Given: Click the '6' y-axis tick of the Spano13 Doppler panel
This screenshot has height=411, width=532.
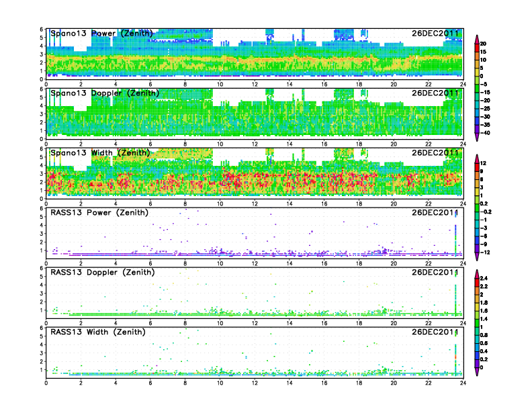Looking at the screenshot, I should coord(42,89).
